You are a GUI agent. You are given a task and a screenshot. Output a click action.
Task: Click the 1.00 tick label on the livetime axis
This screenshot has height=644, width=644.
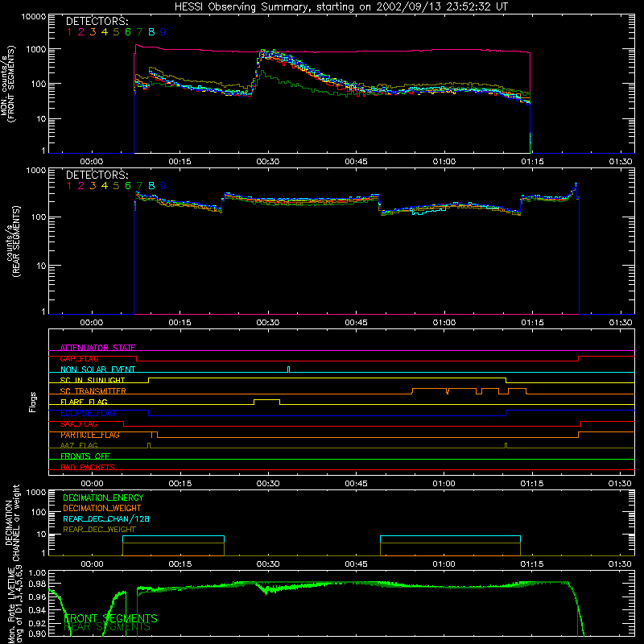pos(37,572)
